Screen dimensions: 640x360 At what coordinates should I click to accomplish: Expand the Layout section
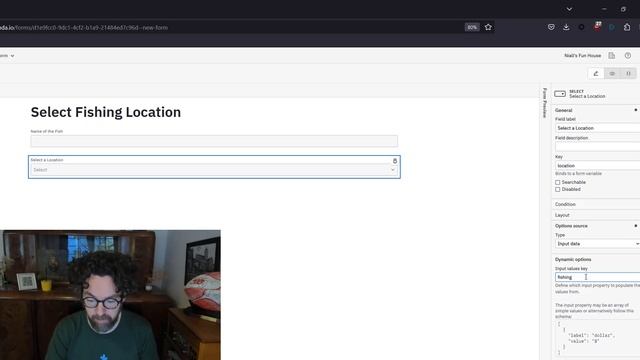tap(596, 215)
